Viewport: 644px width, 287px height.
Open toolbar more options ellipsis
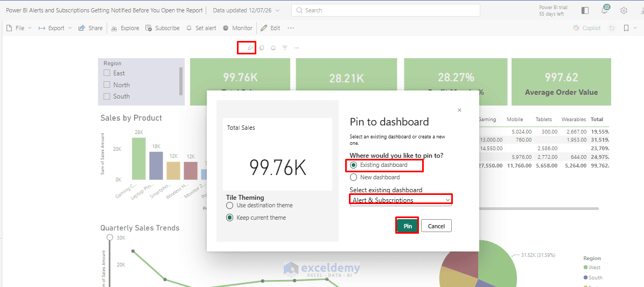pos(291,28)
